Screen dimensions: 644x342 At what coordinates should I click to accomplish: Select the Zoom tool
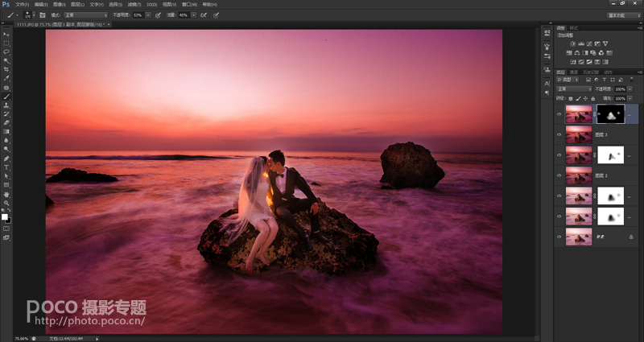coord(6,203)
